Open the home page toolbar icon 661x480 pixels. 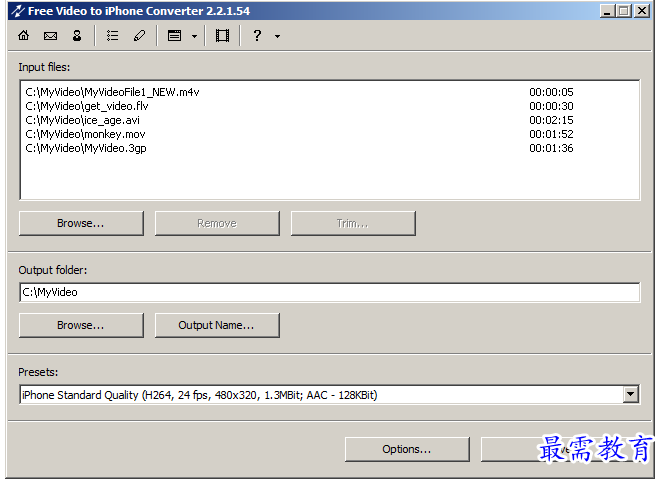[24, 35]
